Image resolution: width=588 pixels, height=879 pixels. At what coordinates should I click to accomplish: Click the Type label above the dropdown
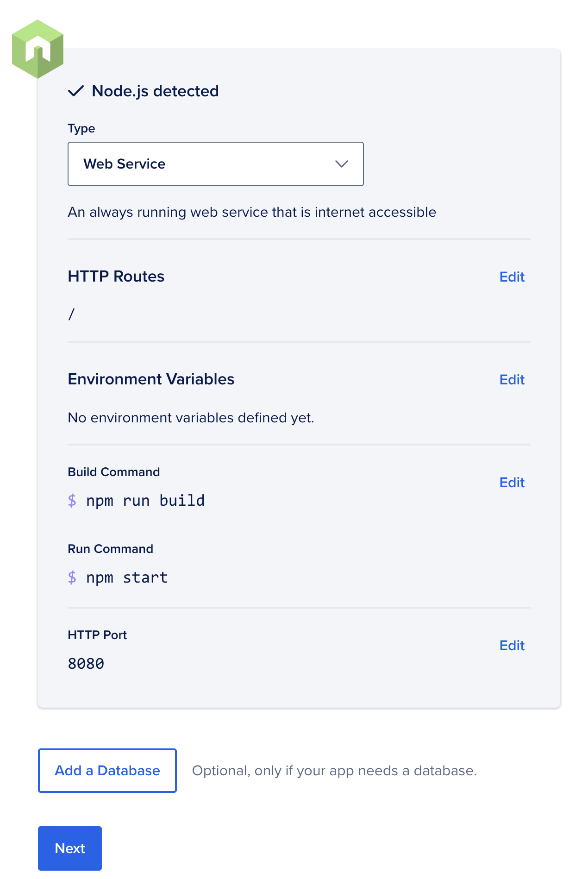pos(81,128)
